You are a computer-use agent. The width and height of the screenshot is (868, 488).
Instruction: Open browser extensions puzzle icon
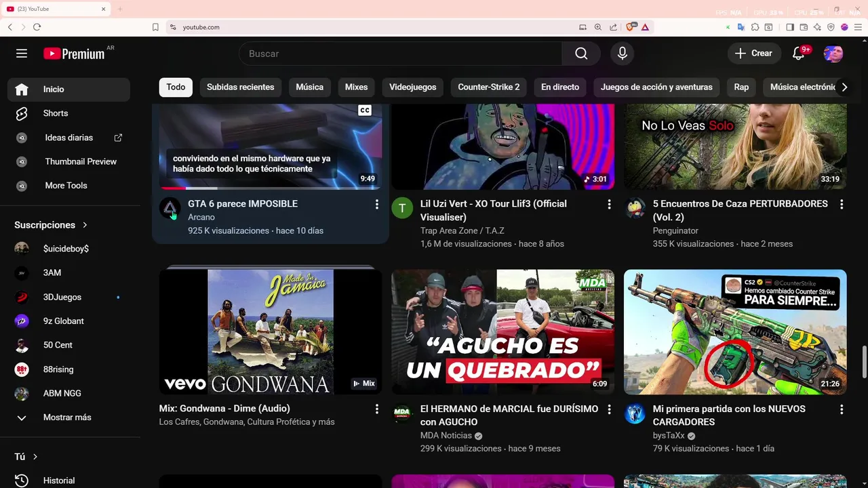coord(755,27)
